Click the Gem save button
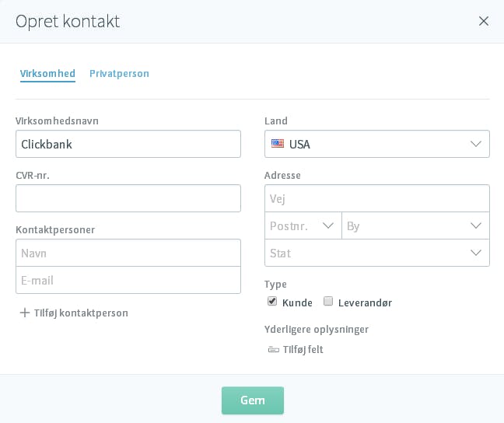The height and width of the screenshot is (423, 504). (253, 400)
